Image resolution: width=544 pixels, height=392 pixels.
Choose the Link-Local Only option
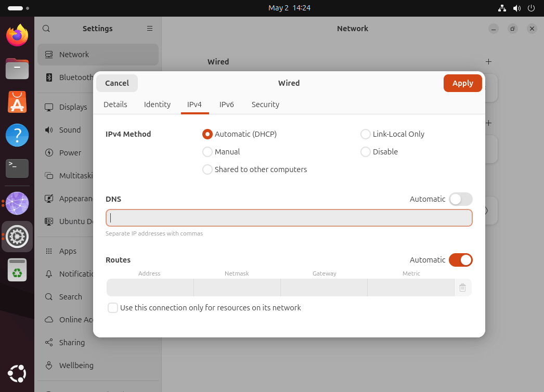[x=366, y=134]
